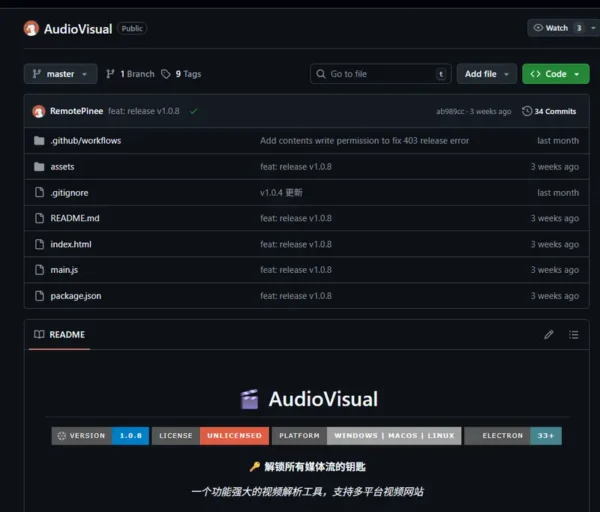Click the book icon on README tab
The image size is (600, 512).
coord(39,334)
